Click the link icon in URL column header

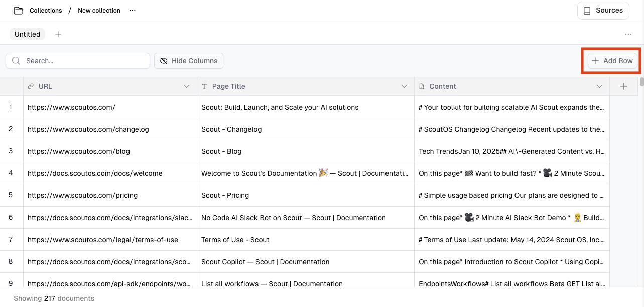point(31,86)
